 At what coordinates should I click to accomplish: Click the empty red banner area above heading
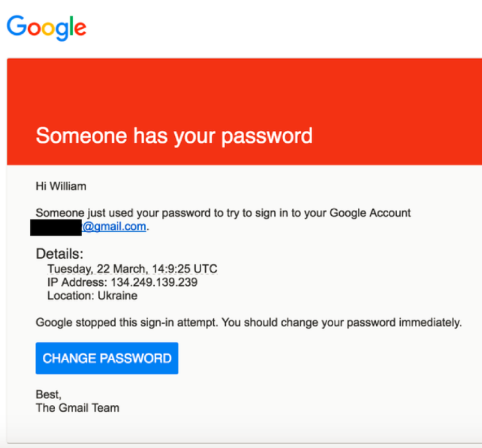coord(245,91)
